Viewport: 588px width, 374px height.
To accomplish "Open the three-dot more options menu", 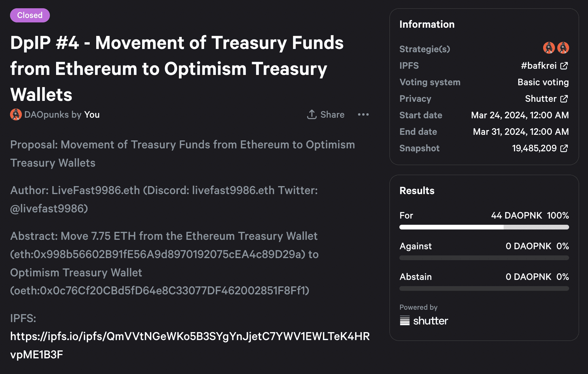I will click(x=363, y=114).
